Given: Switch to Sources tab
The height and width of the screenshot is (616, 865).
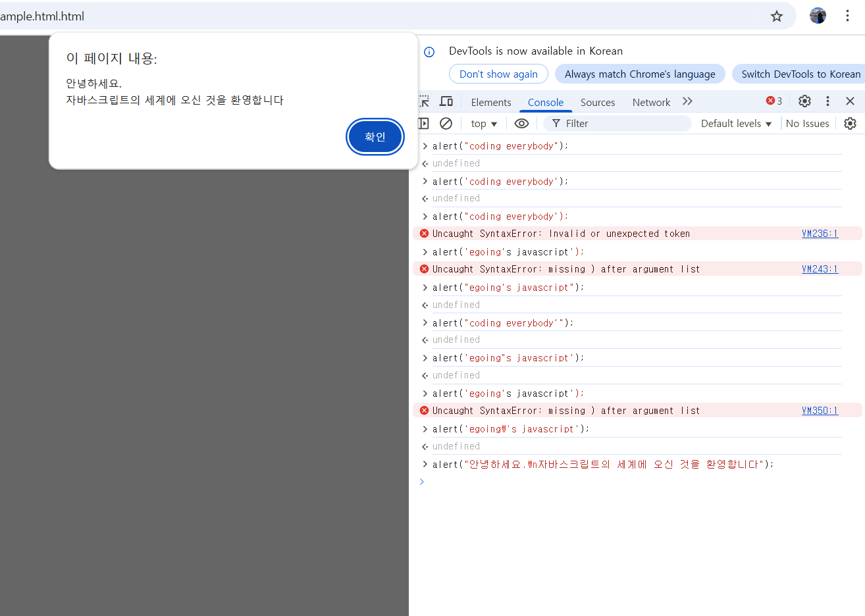Looking at the screenshot, I should 598,103.
